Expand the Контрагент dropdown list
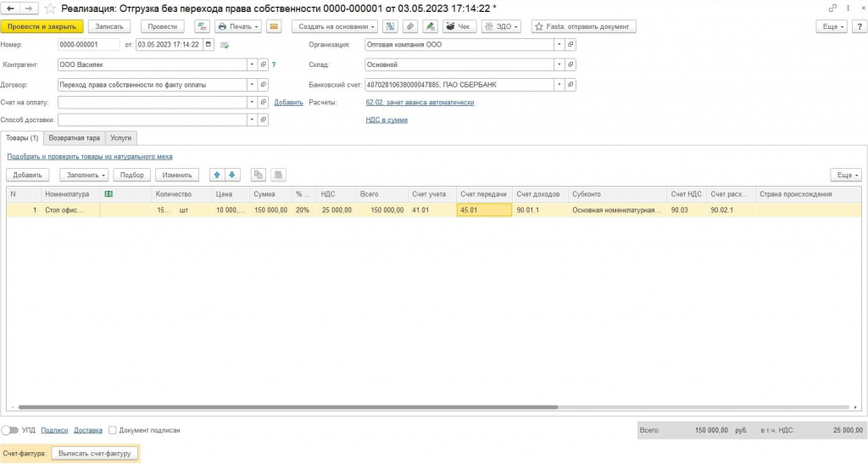 pos(252,64)
